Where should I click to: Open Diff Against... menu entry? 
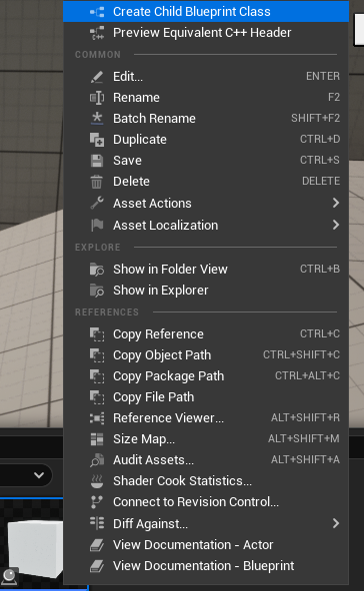coord(206,524)
